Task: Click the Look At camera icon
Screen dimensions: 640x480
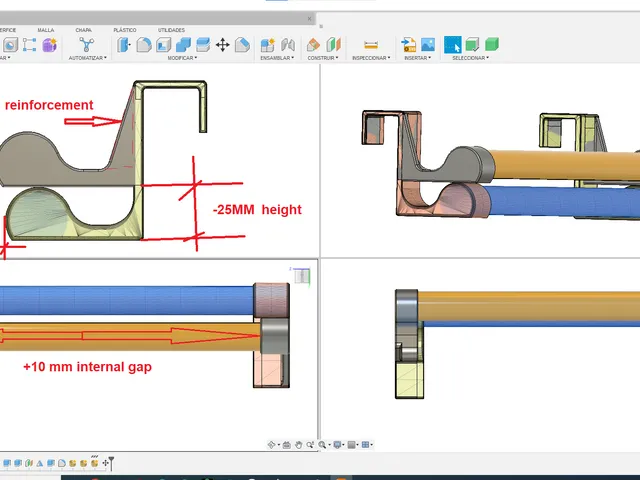Action: pyautogui.click(x=287, y=445)
